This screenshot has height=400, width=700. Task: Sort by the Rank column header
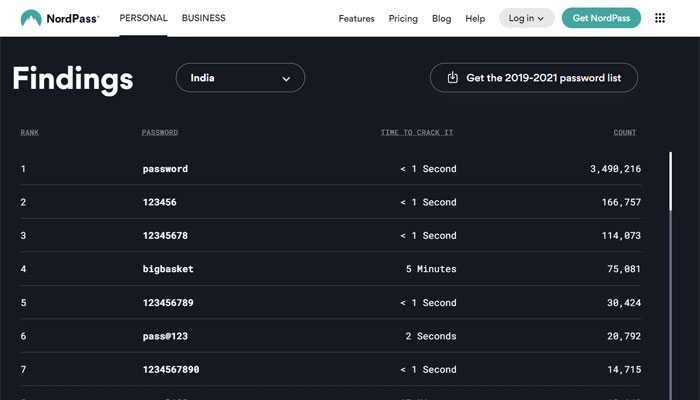point(30,132)
